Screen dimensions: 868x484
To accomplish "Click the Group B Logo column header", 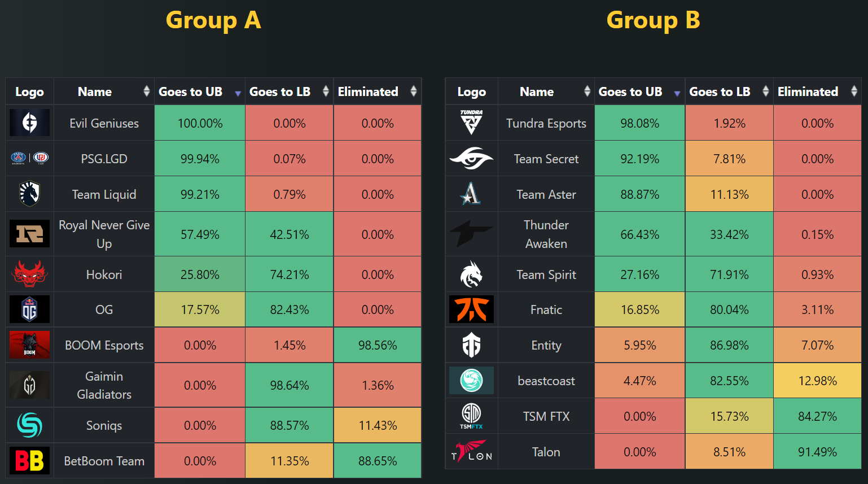I will pos(471,91).
